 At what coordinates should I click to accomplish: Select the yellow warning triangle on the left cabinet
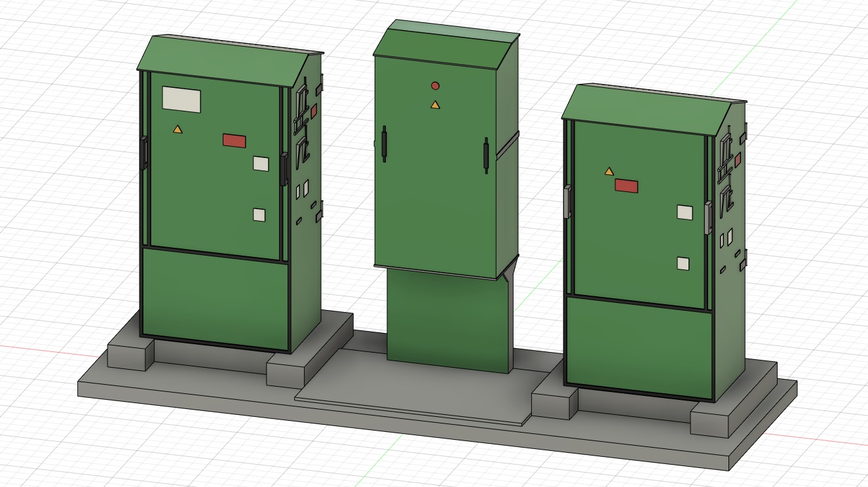click(177, 130)
